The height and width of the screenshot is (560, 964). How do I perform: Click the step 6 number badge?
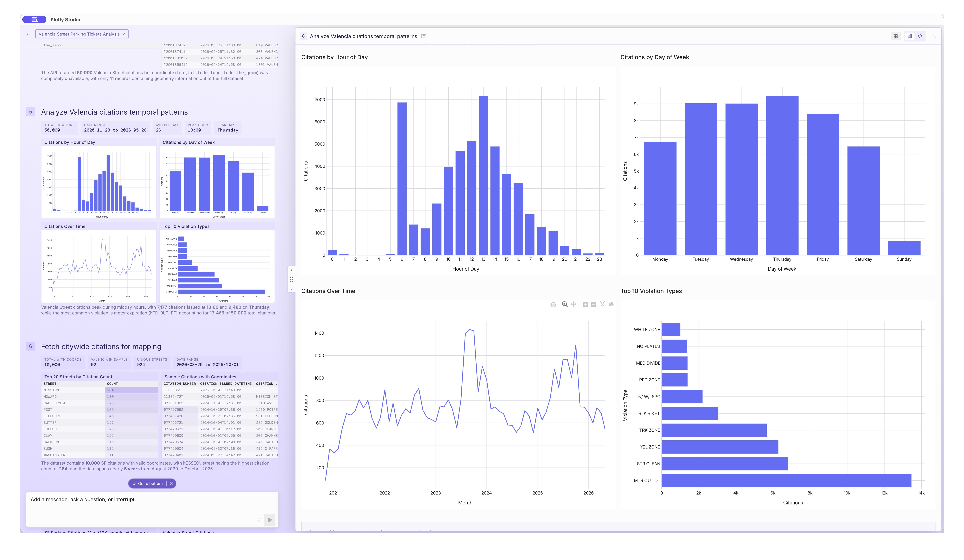[x=31, y=347]
